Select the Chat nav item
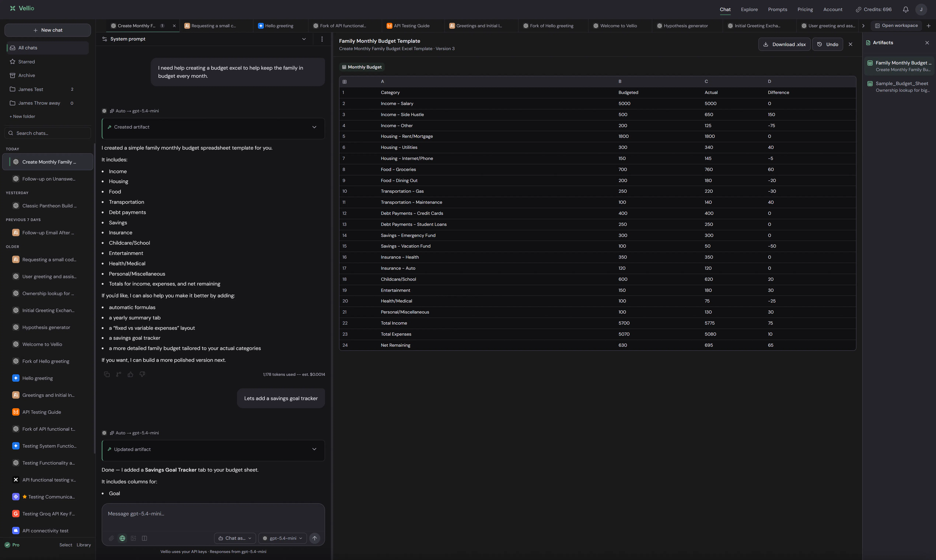The image size is (936, 560). [x=725, y=9]
